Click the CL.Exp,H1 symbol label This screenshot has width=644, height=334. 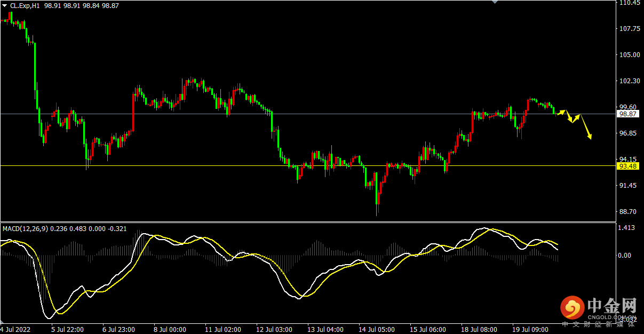tap(25, 5)
